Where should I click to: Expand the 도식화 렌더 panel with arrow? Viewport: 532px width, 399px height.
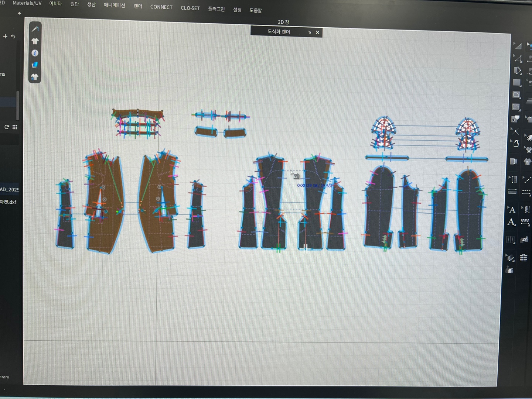[310, 32]
